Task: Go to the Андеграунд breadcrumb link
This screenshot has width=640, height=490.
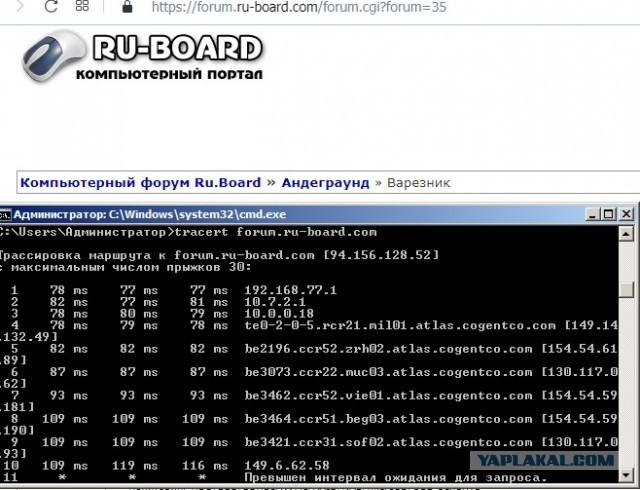Action: [x=325, y=183]
